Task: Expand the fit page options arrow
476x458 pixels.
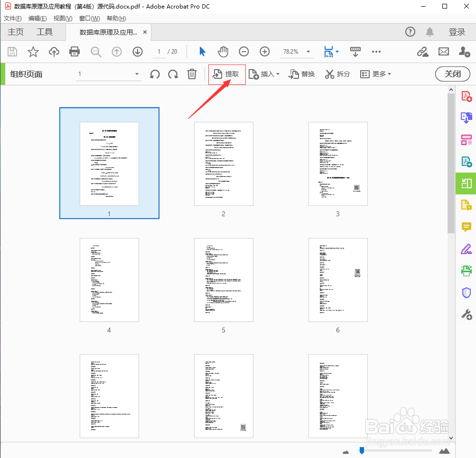Action: 337,52
